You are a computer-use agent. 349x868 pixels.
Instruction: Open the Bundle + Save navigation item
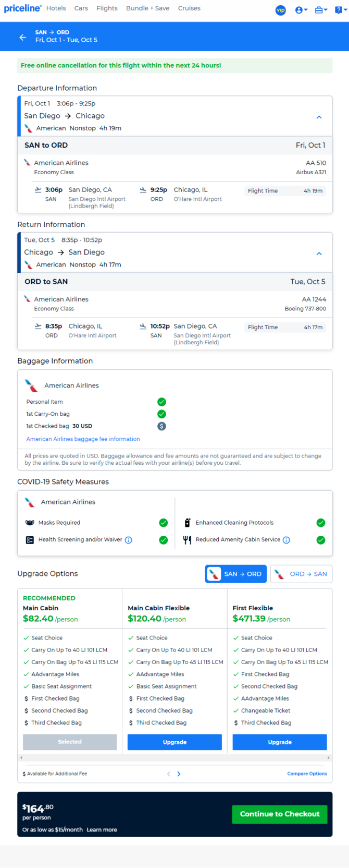click(147, 8)
